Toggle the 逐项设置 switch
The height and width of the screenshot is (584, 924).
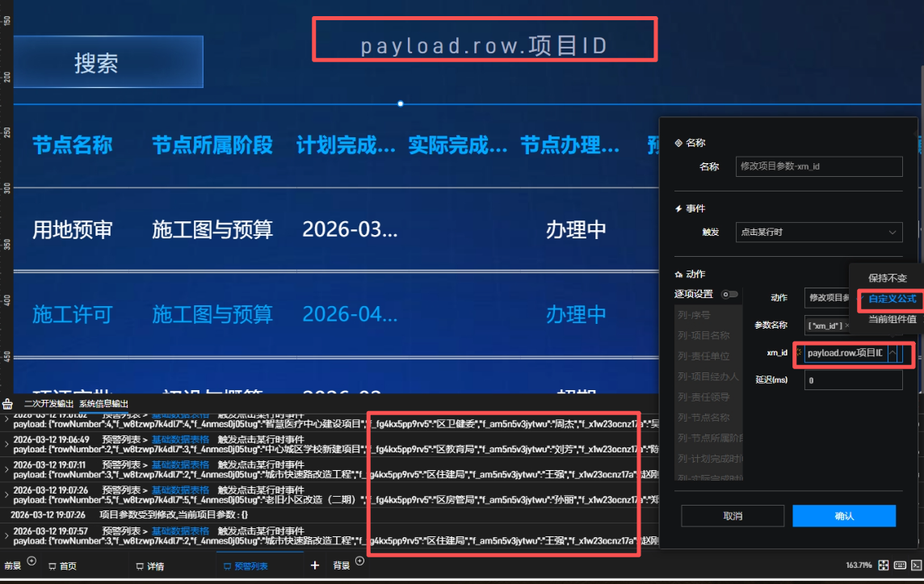pyautogui.click(x=730, y=294)
